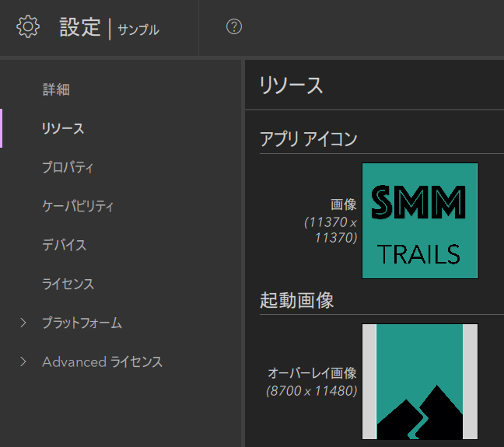Click the 設定 title text
Viewport: 504px width, 447px height.
tap(80, 27)
